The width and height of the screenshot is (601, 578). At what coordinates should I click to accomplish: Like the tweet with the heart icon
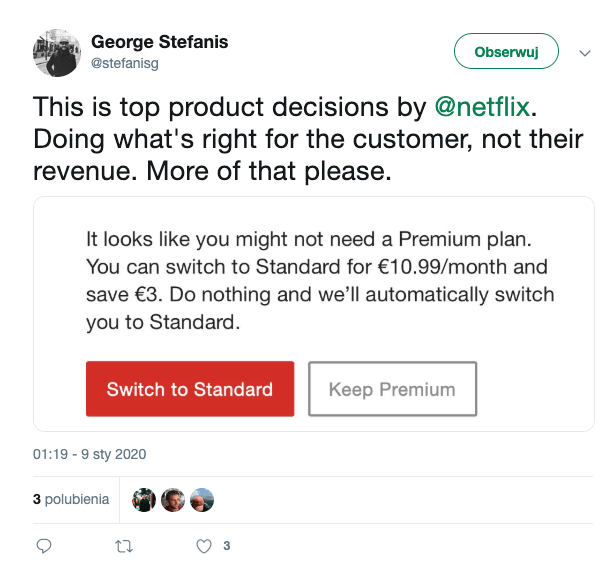point(204,546)
